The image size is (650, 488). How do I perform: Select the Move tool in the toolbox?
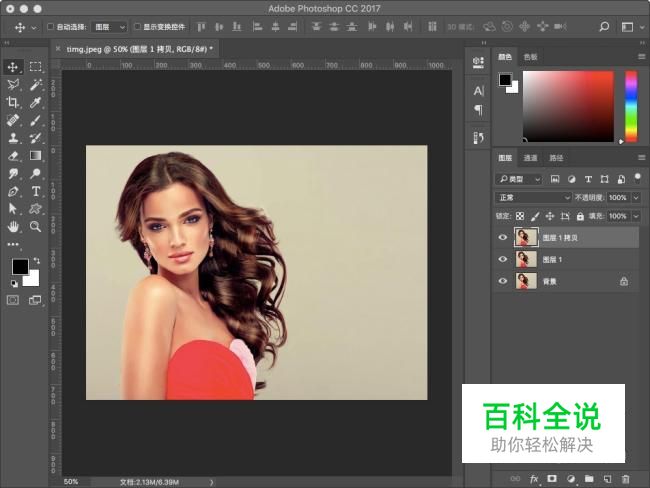pyautogui.click(x=13, y=66)
